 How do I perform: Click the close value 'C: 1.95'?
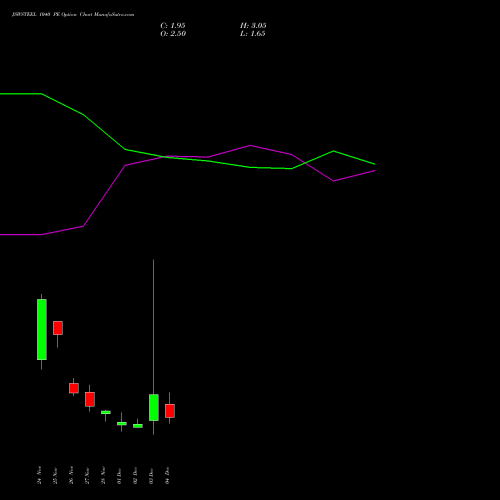coord(173,26)
